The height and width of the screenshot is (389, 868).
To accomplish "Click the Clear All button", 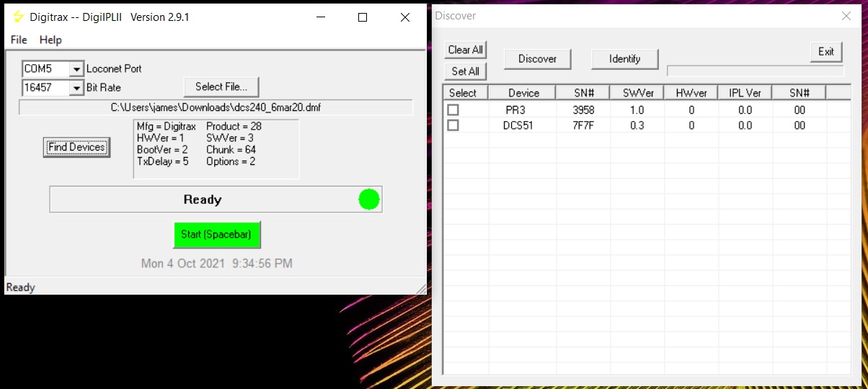I will pyautogui.click(x=465, y=50).
